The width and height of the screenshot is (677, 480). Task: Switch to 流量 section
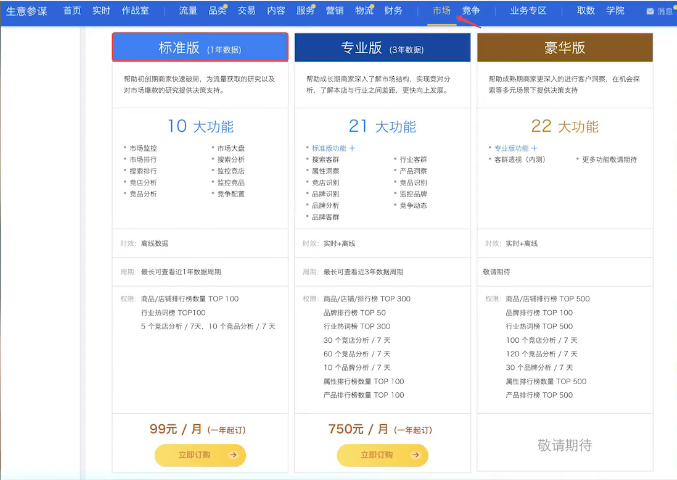coord(188,10)
